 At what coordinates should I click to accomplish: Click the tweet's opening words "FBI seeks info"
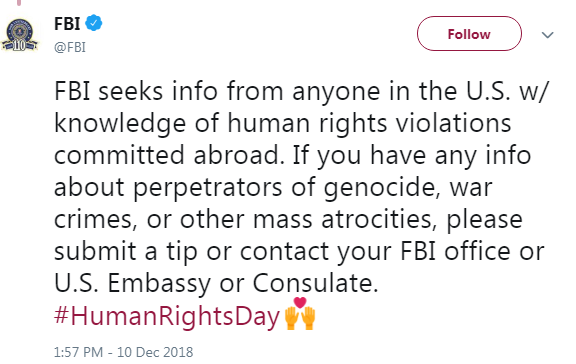pyautogui.click(x=136, y=91)
